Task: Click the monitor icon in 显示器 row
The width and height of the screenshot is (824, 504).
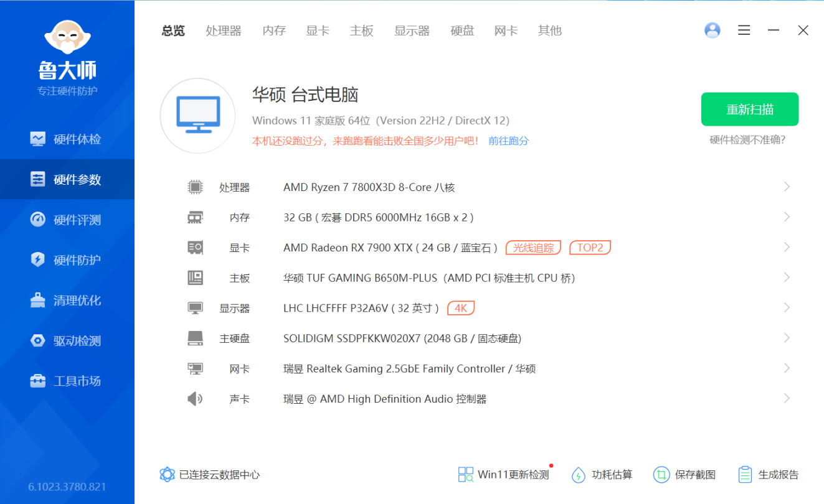Action: pos(195,308)
